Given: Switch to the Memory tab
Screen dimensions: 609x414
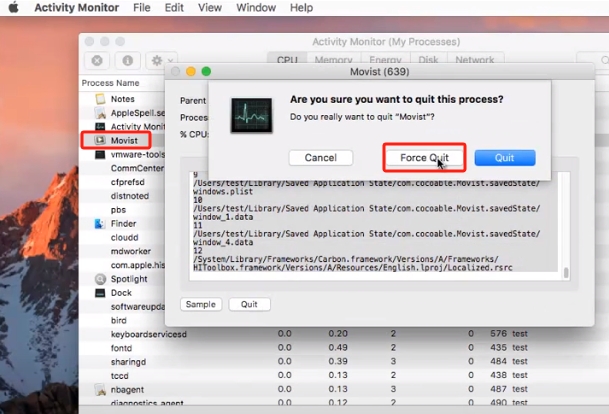Looking at the screenshot, I should tap(333, 60).
